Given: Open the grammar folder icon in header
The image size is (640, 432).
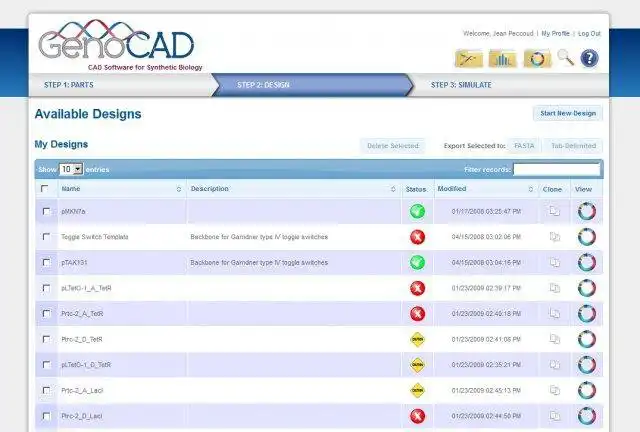Looking at the screenshot, I should tap(468, 59).
